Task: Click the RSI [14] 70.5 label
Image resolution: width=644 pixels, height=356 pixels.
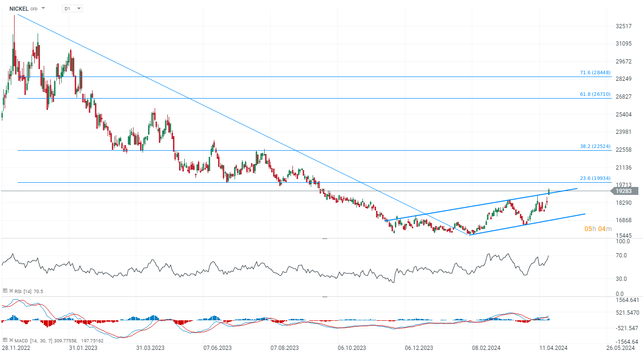Action: pos(28,291)
